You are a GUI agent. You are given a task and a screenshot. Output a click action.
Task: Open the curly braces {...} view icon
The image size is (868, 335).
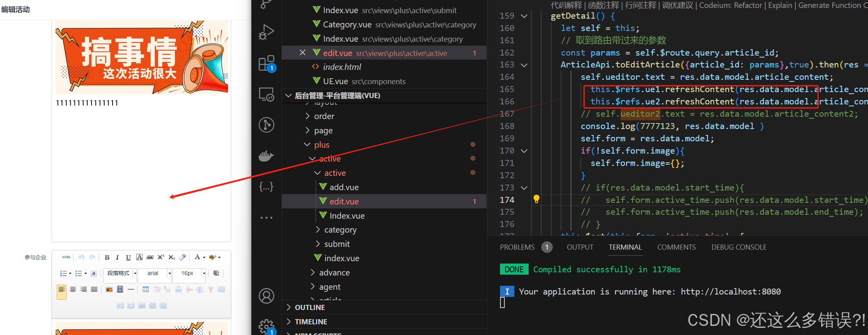pos(266,187)
